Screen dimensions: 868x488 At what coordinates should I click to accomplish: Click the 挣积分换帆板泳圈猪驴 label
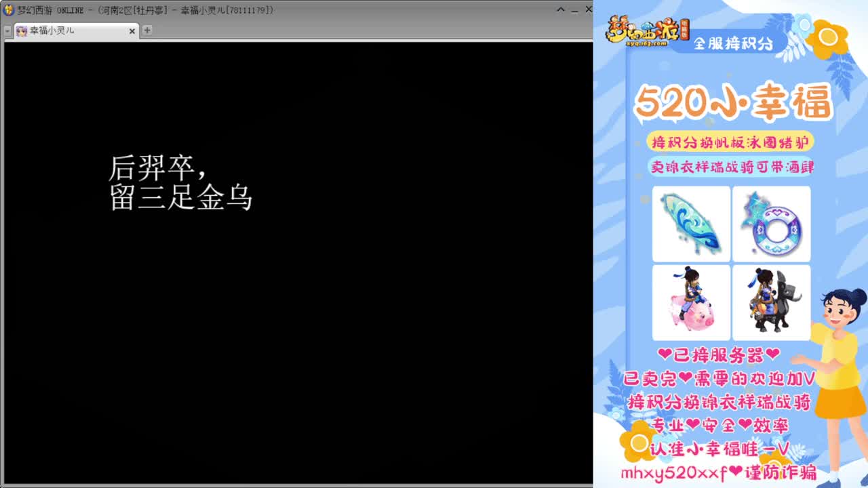point(730,142)
